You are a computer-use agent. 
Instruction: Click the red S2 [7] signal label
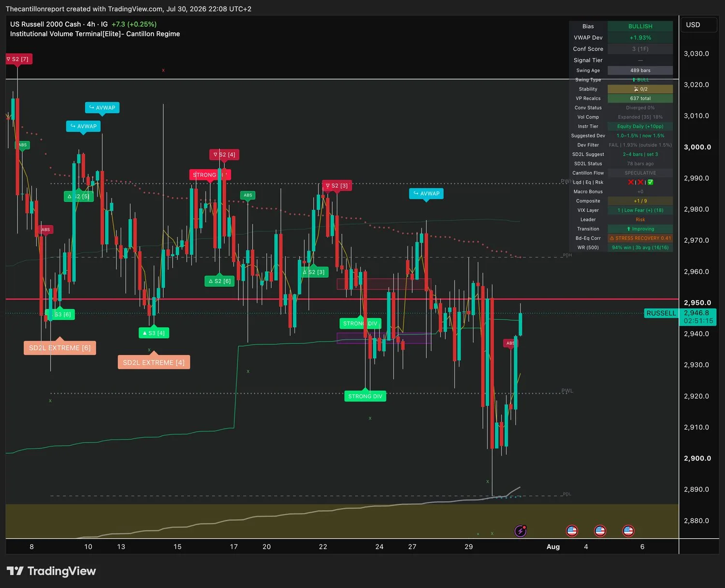(18, 59)
